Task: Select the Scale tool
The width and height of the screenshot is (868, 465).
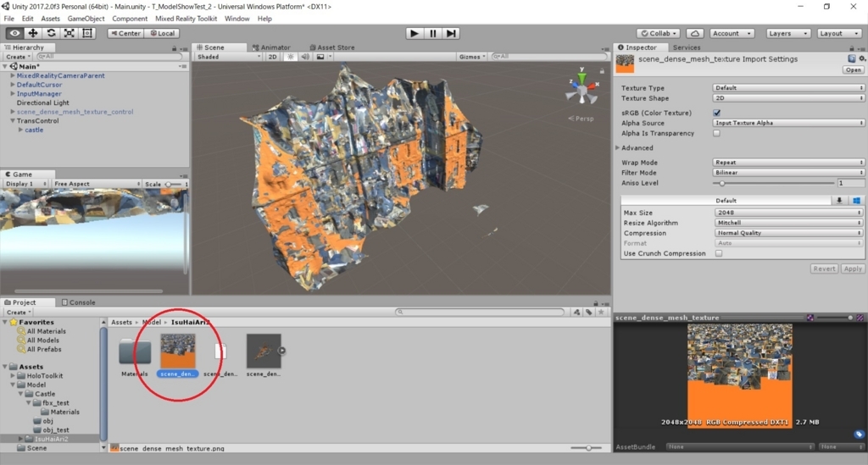Action: pyautogui.click(x=70, y=33)
